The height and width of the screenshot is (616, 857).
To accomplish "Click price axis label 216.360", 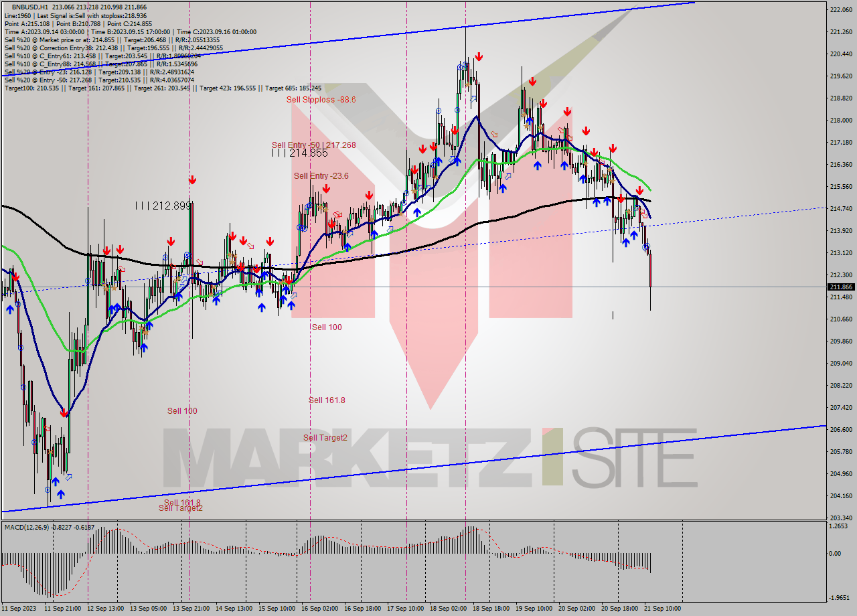I will (841, 164).
